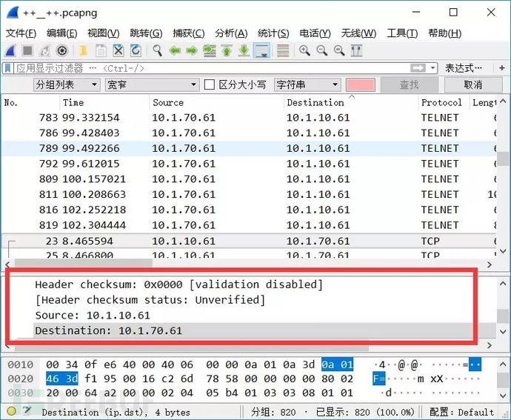Click the pink search string field
The image size is (511, 420).
pyautogui.click(x=360, y=84)
